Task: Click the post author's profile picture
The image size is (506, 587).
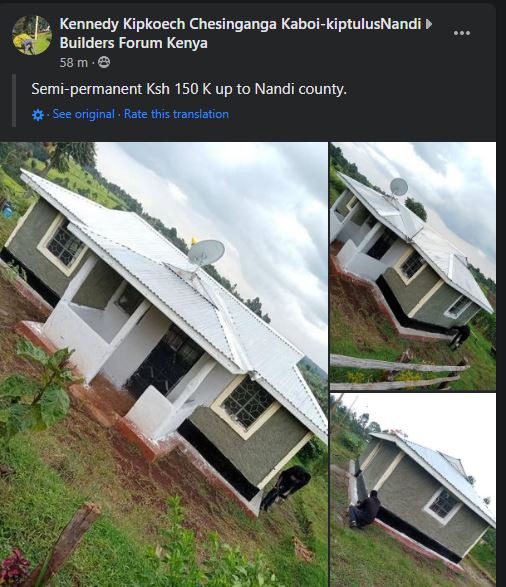Action: tap(32, 35)
